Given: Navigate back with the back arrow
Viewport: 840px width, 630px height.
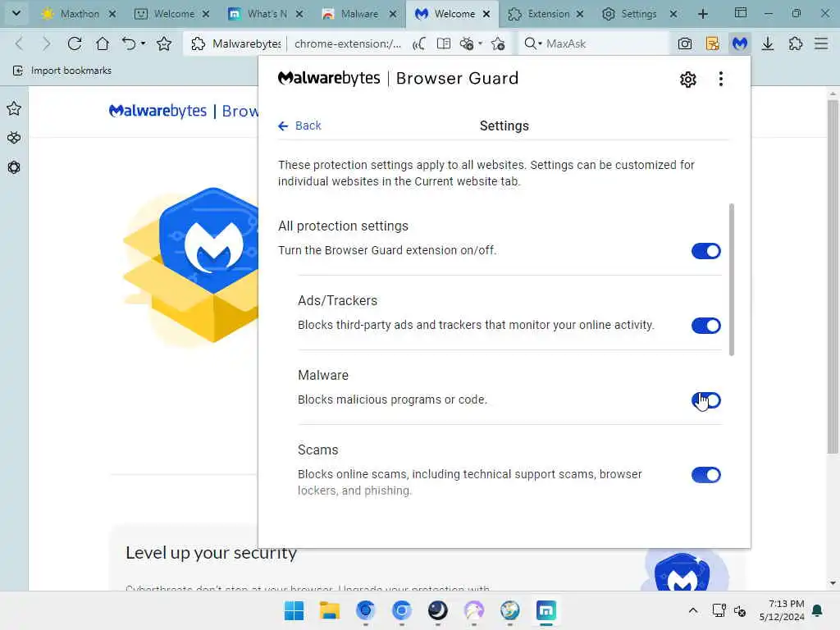Looking at the screenshot, I should tap(20, 43).
